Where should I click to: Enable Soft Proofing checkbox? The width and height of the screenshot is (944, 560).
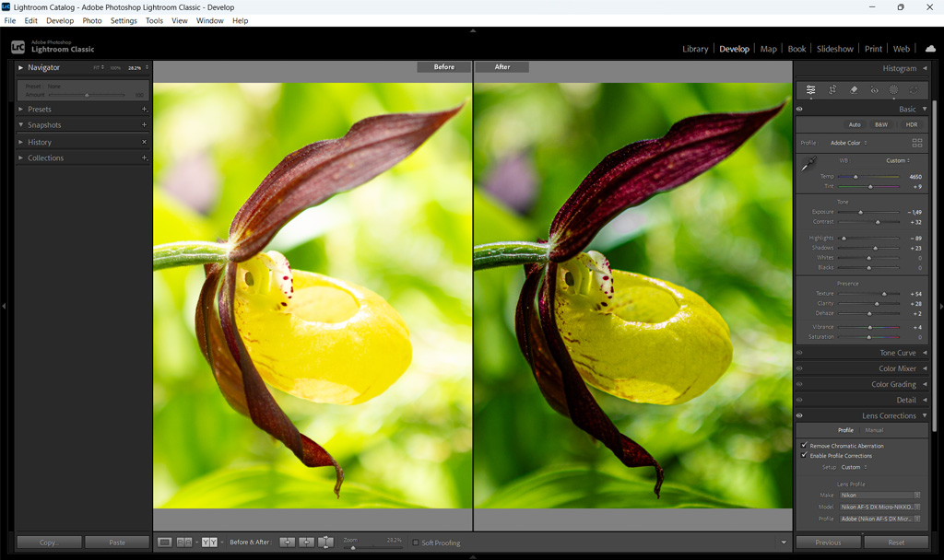pos(416,542)
